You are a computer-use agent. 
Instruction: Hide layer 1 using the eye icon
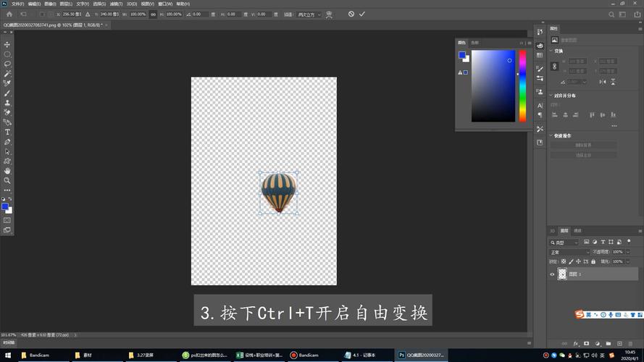pyautogui.click(x=552, y=274)
